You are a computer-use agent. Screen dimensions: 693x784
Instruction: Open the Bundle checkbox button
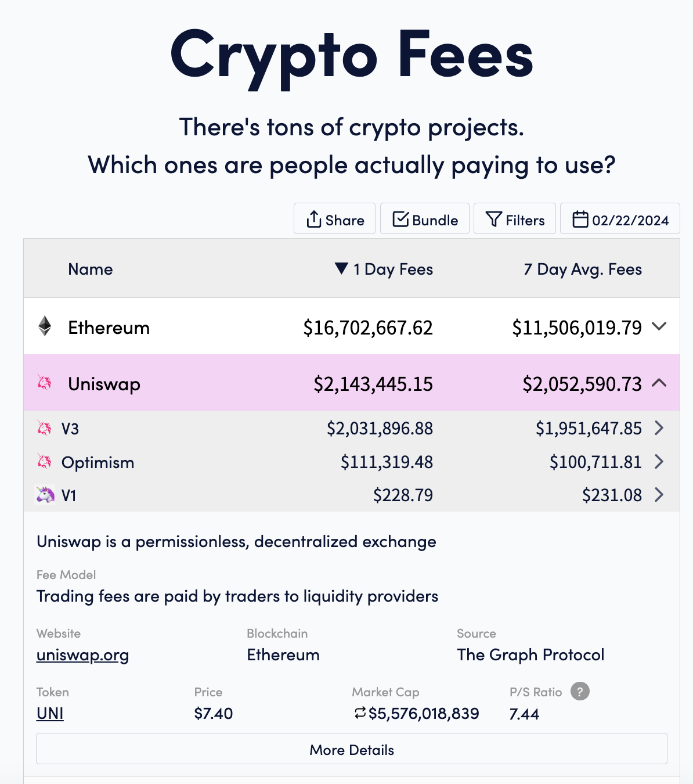coord(425,219)
